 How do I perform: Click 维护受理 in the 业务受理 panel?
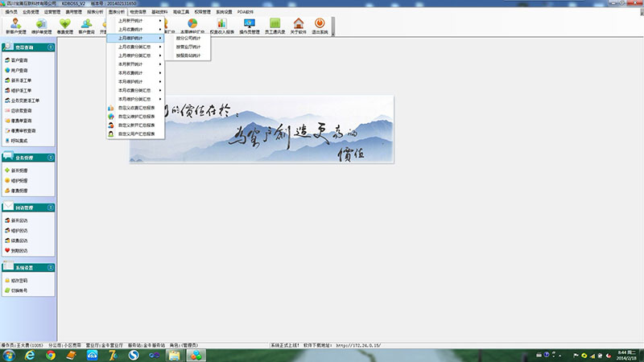16,180
